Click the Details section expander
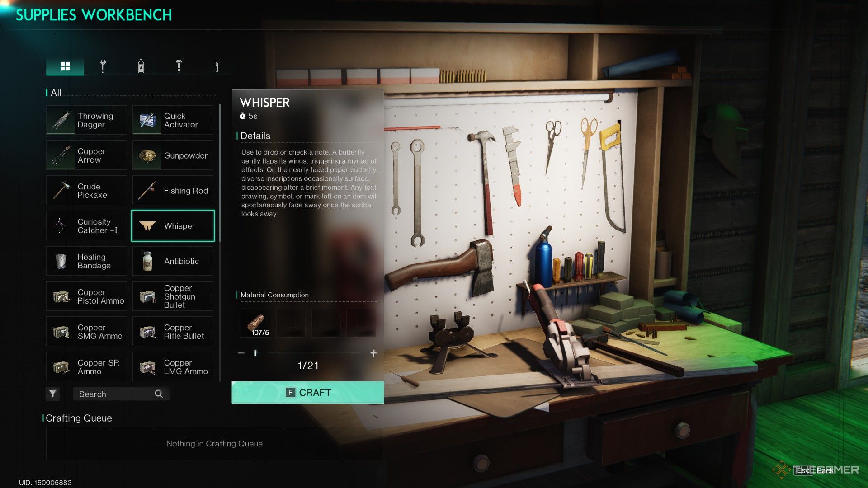868x488 pixels. [x=255, y=136]
